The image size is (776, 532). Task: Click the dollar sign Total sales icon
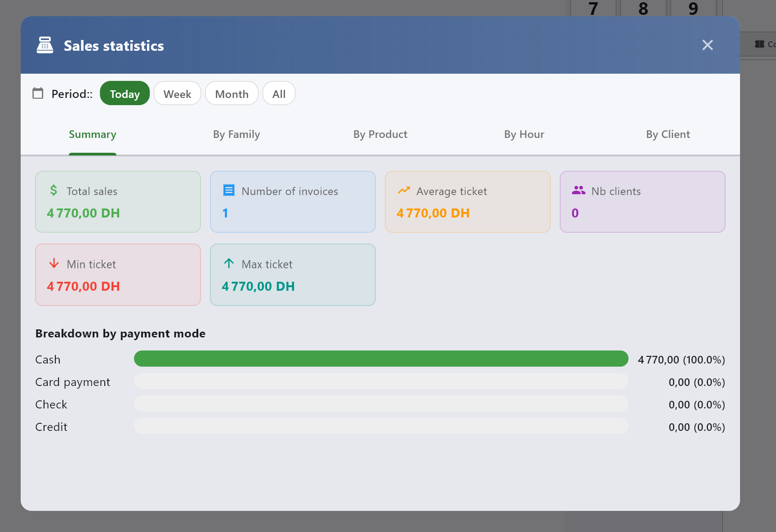click(x=54, y=191)
